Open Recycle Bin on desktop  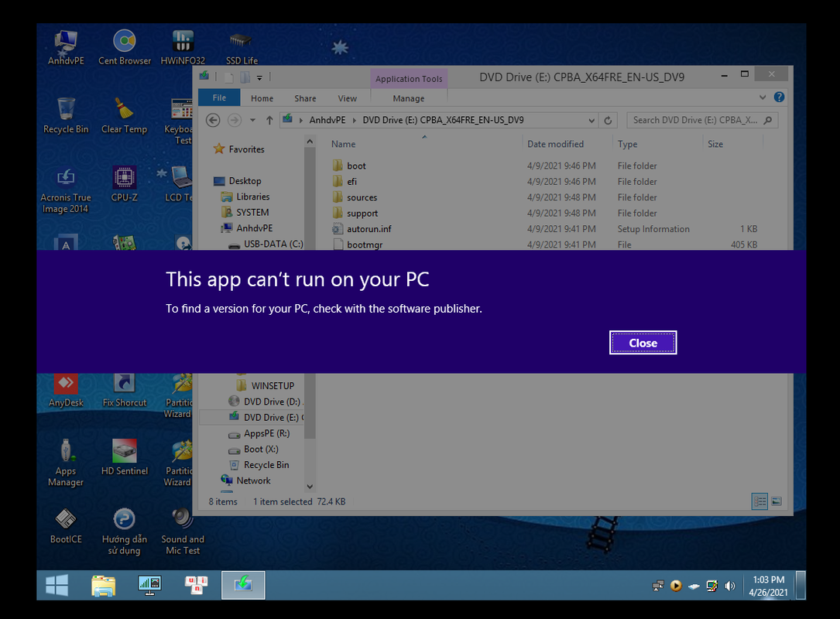pyautogui.click(x=66, y=115)
